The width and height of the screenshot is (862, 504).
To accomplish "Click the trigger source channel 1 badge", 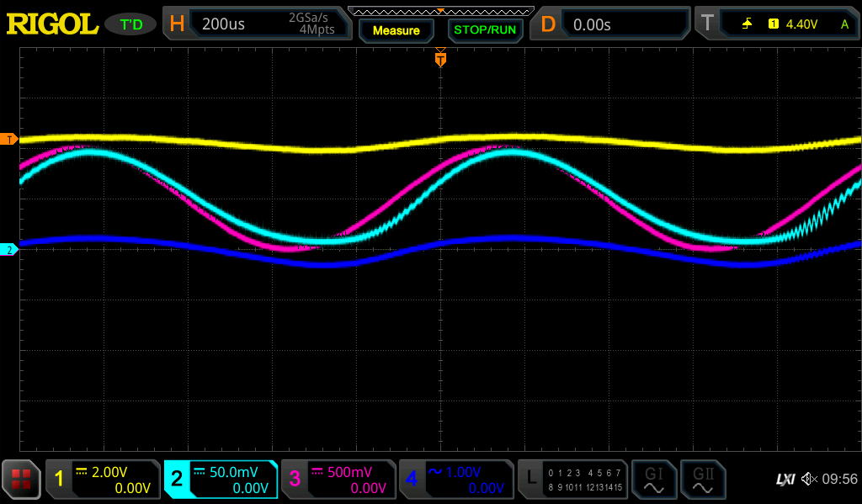I will [x=773, y=24].
